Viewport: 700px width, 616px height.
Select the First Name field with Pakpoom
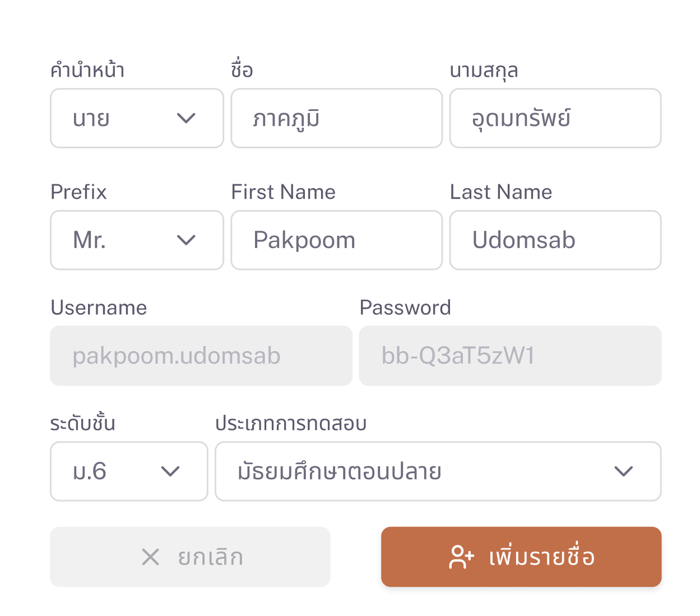point(337,240)
